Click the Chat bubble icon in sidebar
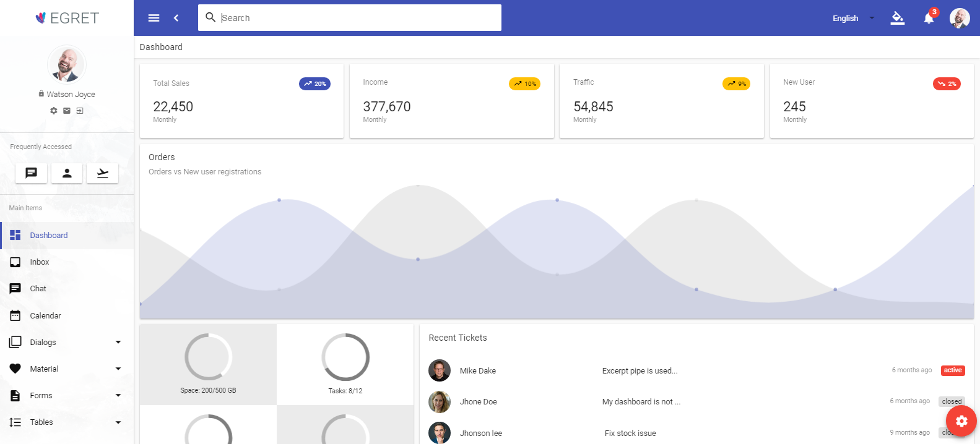Screen dimensions: 980x444 click(15, 289)
